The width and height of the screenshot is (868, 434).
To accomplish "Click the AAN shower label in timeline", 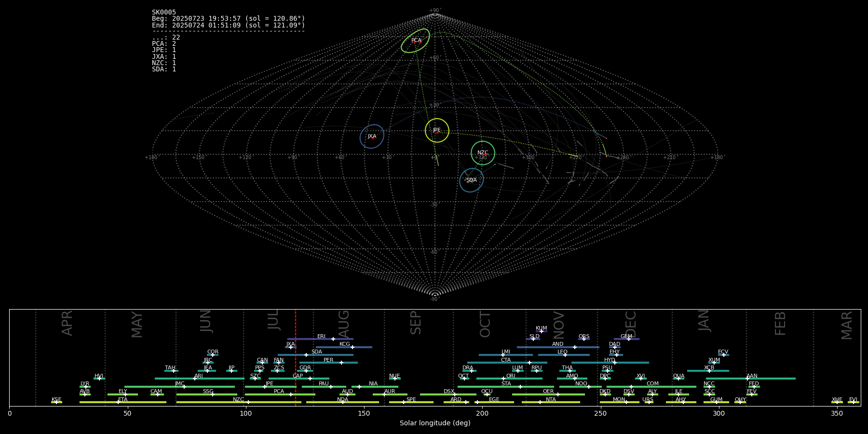I will (752, 376).
